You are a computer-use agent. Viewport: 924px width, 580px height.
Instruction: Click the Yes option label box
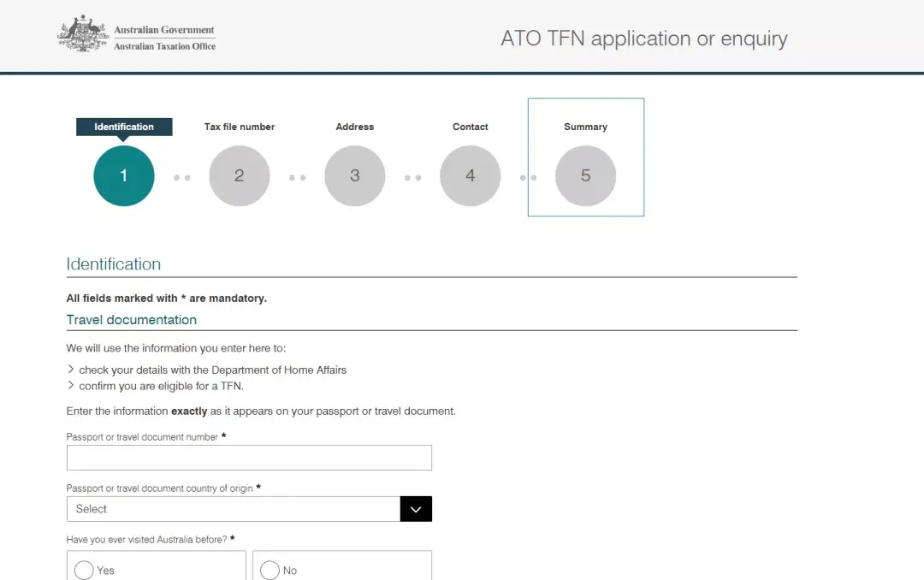(157, 565)
